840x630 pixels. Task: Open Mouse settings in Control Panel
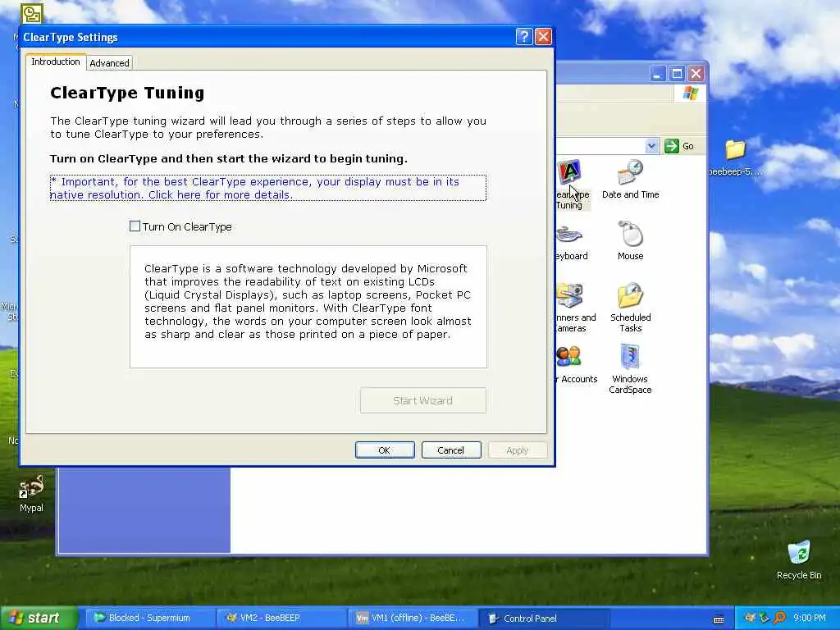pyautogui.click(x=631, y=241)
